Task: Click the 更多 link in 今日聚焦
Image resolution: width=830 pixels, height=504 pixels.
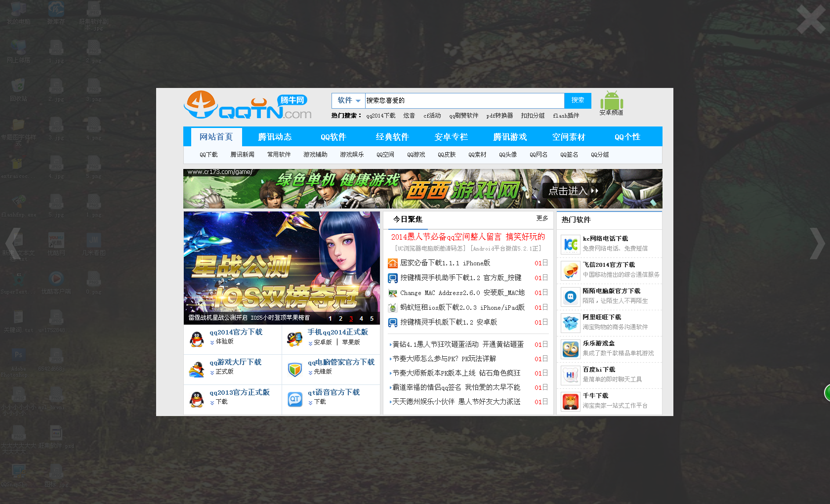Action: tap(542, 218)
